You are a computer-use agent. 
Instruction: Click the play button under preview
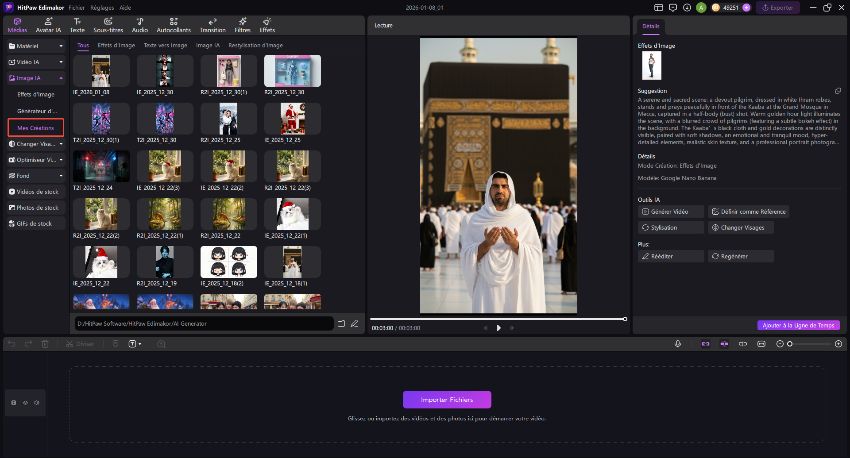498,328
